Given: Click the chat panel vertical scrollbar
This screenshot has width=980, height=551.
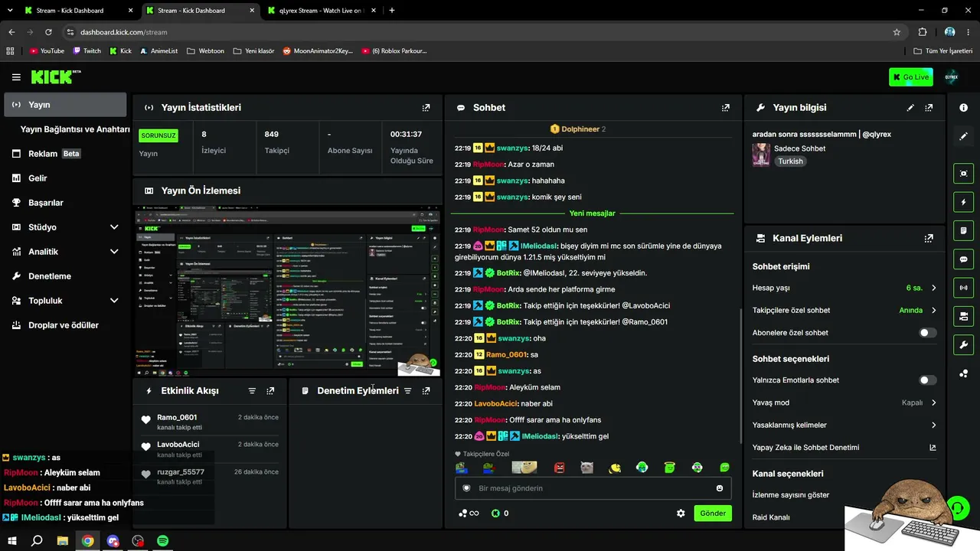Looking at the screenshot, I should point(740,375).
